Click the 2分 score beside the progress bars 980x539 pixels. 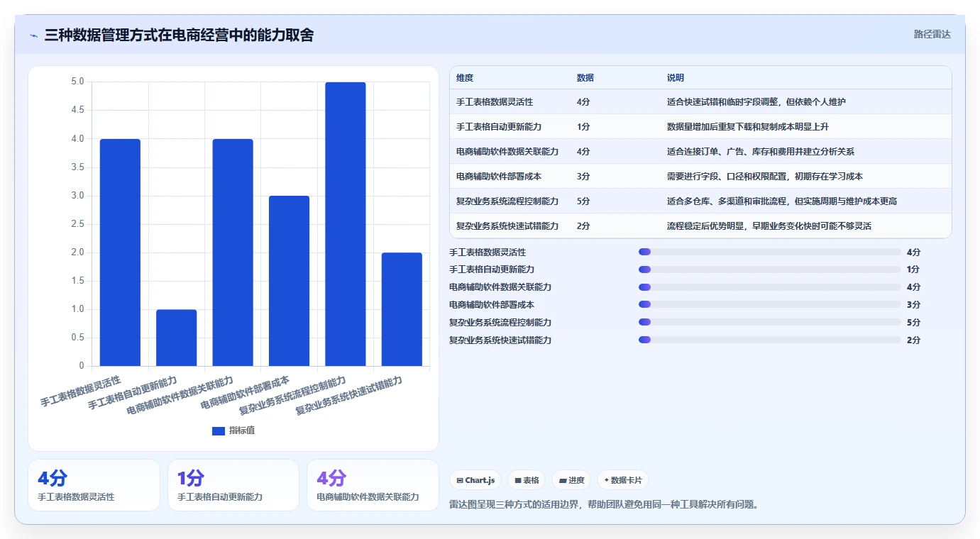click(x=913, y=340)
